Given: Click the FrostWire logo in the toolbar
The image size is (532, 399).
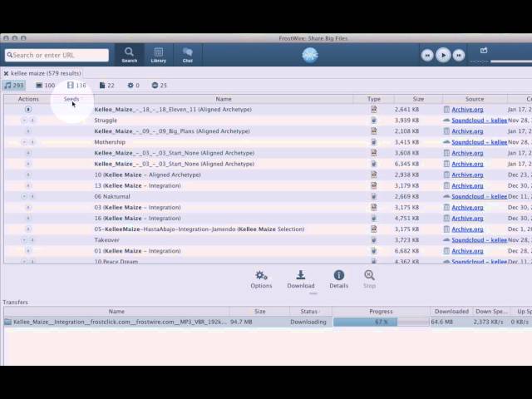Looking at the screenshot, I should (310, 55).
